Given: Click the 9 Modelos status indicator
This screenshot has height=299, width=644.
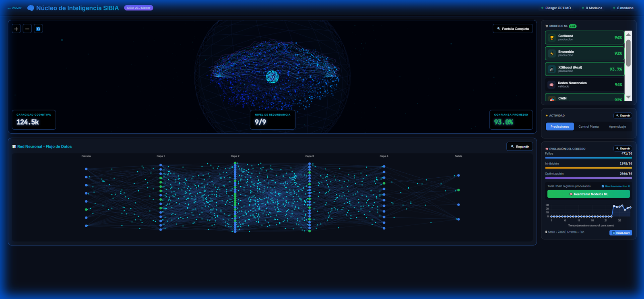Looking at the screenshot, I should click(592, 8).
